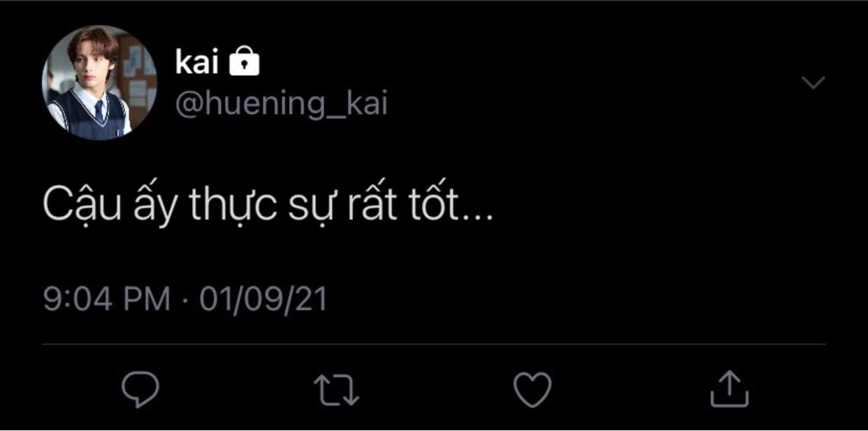Viewport: 868px width, 431px height.
Task: Open the more-actions down arrow on the tweet
Action: tap(813, 82)
